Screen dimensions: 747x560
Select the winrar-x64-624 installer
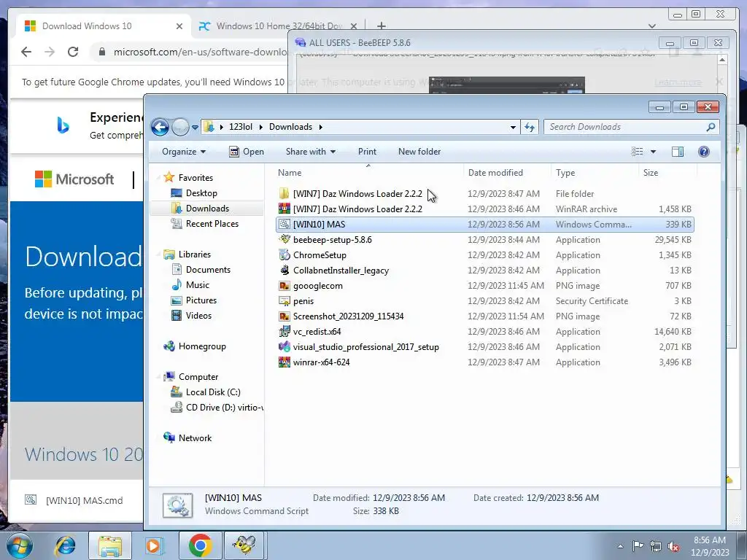tap(485, 362)
